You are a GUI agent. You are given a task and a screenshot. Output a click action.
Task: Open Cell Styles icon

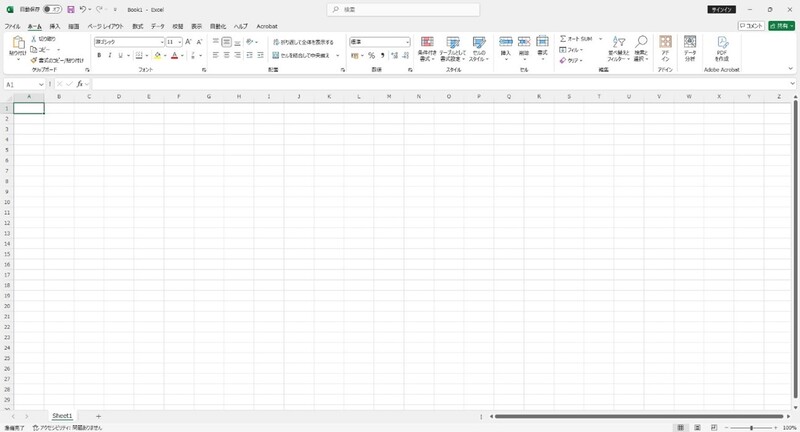click(479, 42)
